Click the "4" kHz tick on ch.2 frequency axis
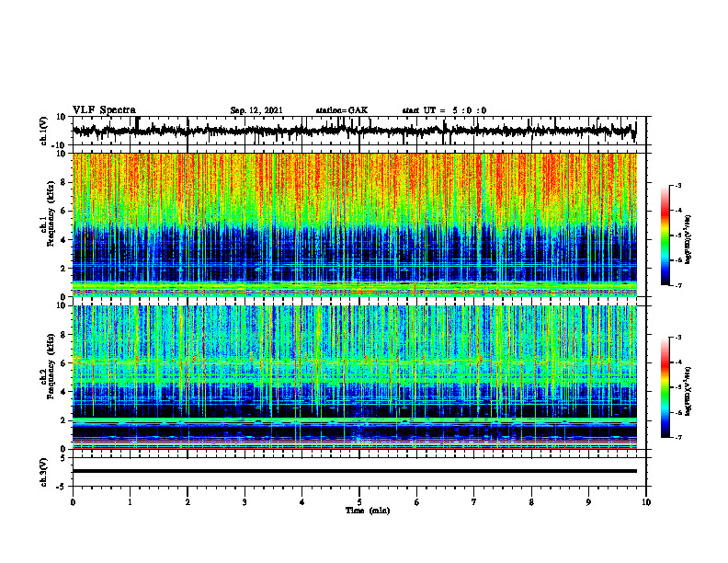This screenshot has width=728, height=563. (64, 392)
